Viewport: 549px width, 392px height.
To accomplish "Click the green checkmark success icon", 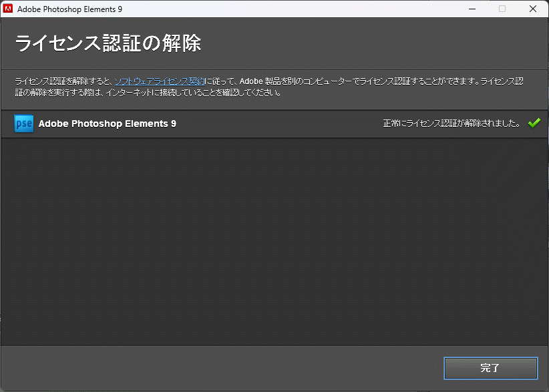I will pos(533,123).
